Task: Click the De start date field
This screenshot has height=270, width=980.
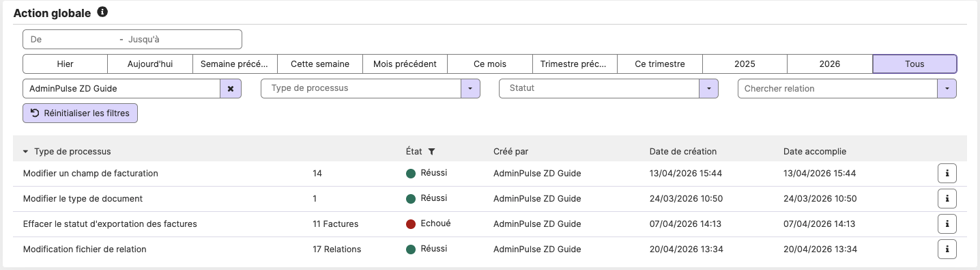Action: [x=72, y=40]
